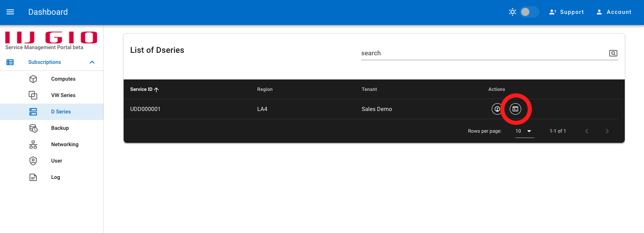Click the Dashboard title text

click(48, 12)
